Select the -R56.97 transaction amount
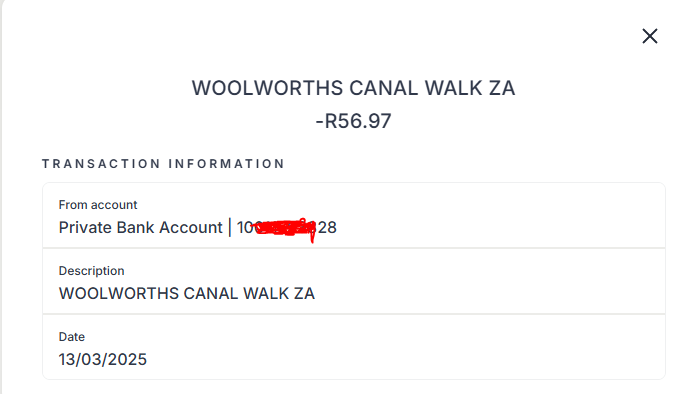This screenshot has width=687, height=394. pos(354,121)
